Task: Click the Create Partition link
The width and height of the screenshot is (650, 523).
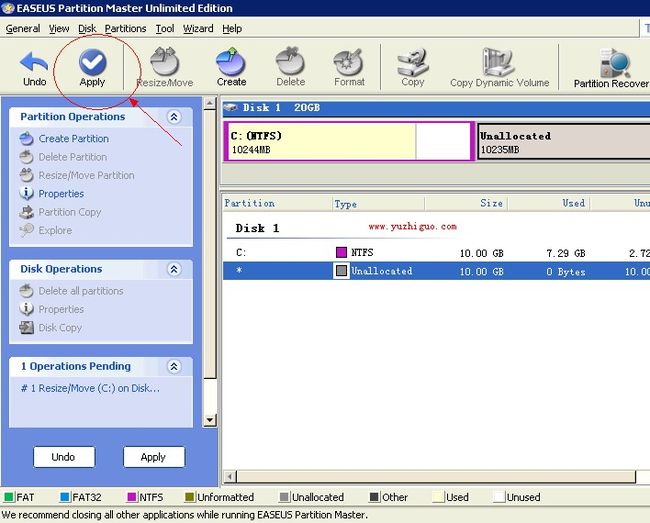Action: coord(74,138)
